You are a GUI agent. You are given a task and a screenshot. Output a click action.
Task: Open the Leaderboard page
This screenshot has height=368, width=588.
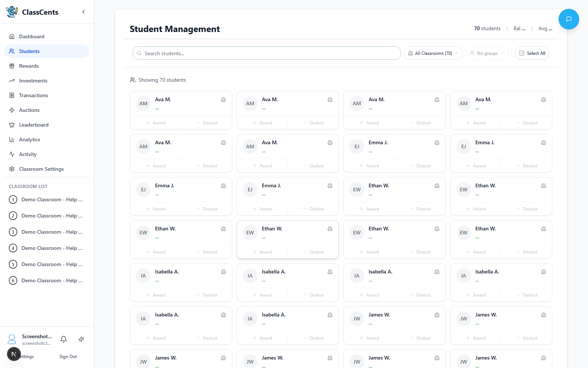tap(47, 125)
